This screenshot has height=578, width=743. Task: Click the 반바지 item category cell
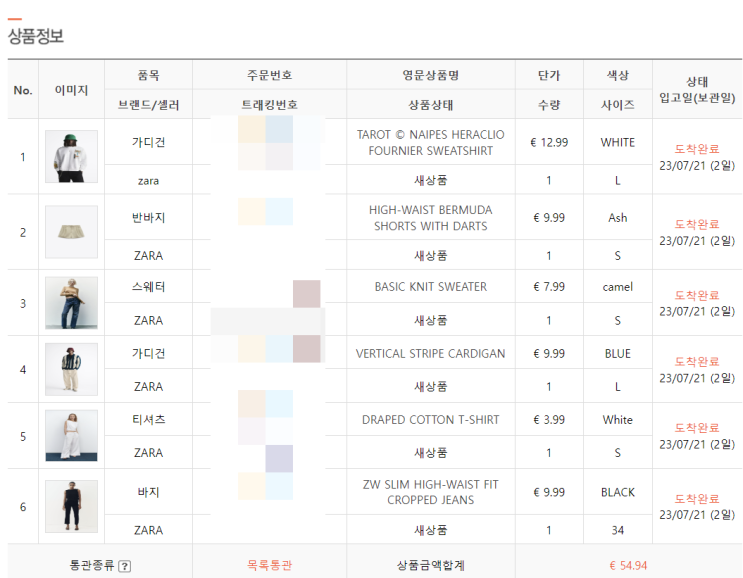tap(148, 218)
